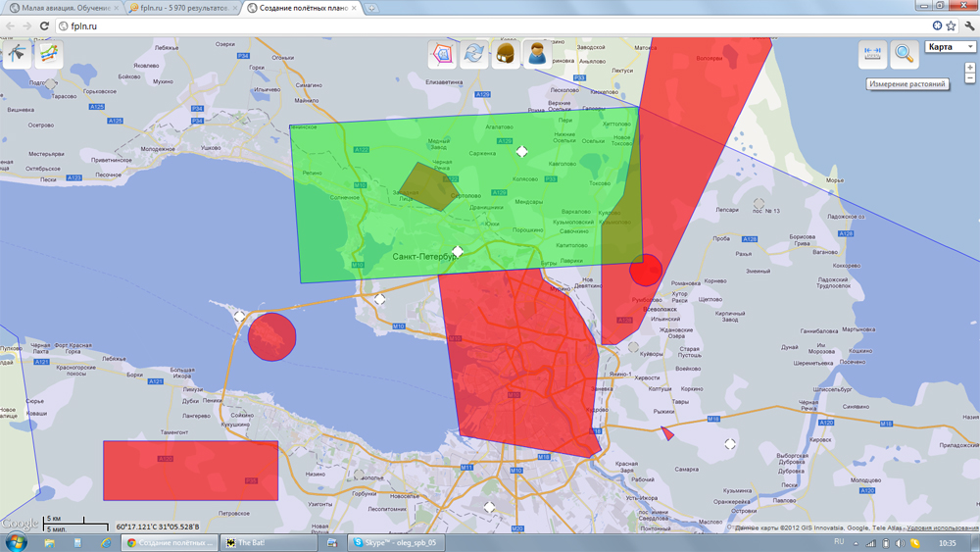Switch to the Малая авиация browser tab
980x552 pixels.
63,8
